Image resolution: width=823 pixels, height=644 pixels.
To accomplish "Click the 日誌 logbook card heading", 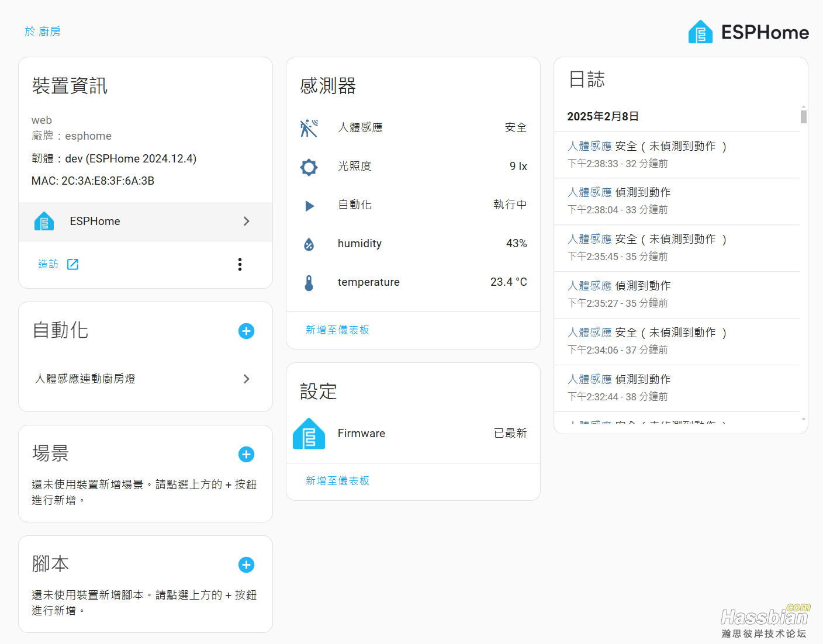I will [587, 79].
